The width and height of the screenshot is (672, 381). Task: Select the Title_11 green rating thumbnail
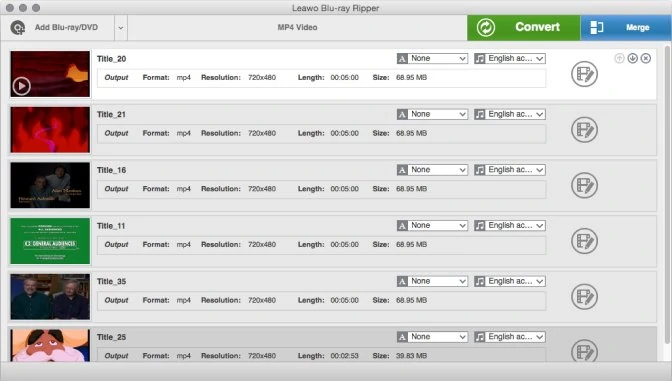point(50,241)
